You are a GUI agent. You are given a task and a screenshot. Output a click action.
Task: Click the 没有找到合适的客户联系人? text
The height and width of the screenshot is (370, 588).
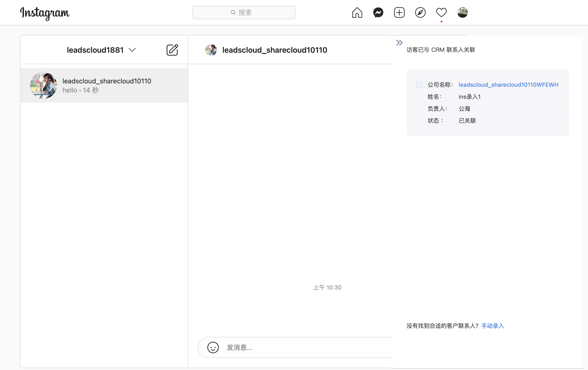442,326
